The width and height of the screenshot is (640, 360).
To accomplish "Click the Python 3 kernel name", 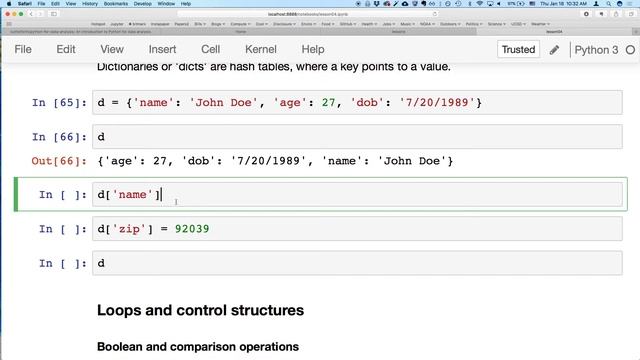I will [x=596, y=50].
